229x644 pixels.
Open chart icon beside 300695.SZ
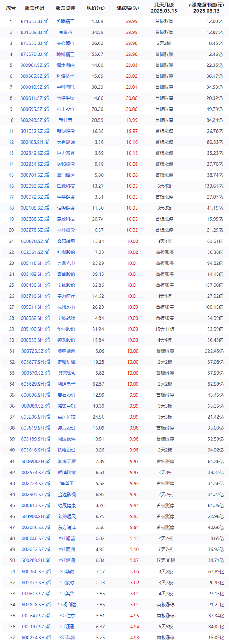click(x=47, y=109)
